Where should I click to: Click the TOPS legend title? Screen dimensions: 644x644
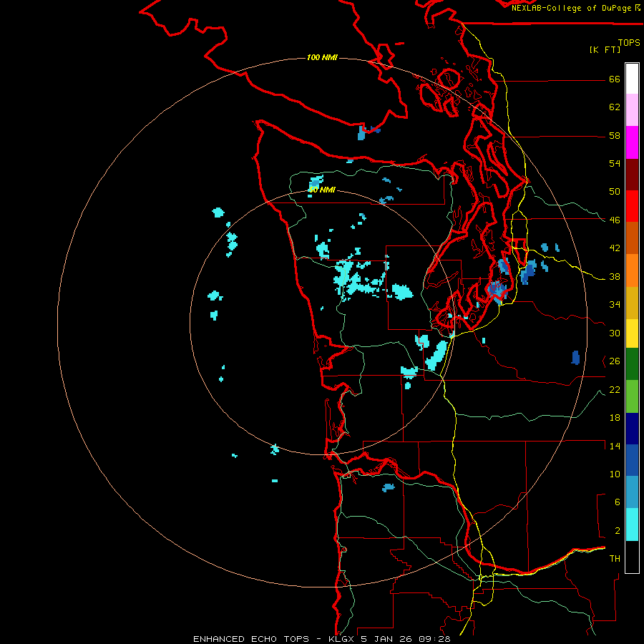pyautogui.click(x=629, y=42)
